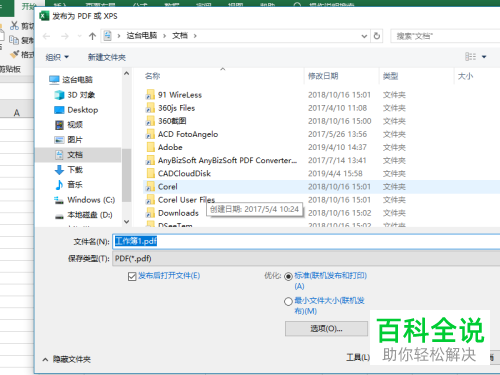Screen dimensions: 500x375
Task: Open the 保存类型 PDF dropdown
Action: click(x=306, y=259)
